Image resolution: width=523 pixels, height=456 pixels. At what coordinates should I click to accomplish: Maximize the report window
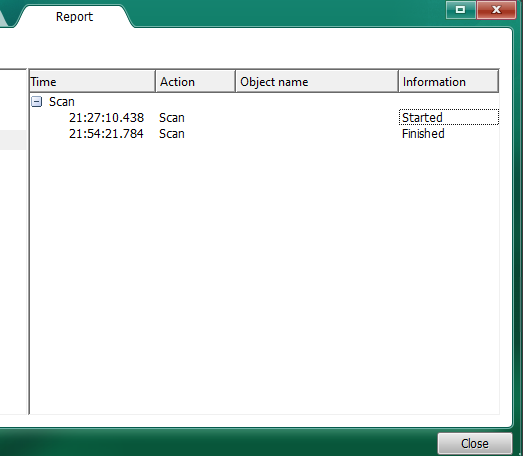click(x=461, y=10)
